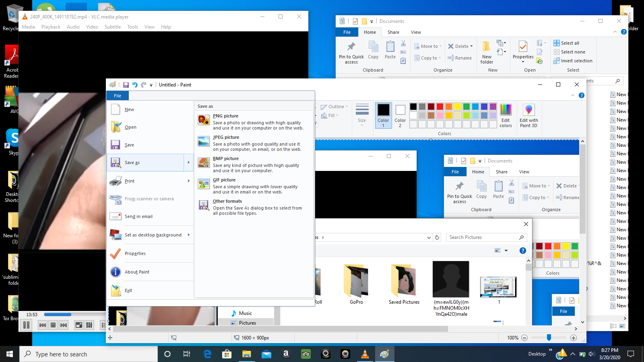Click Select all in Documents ribbon
644x362 pixels.
(566, 43)
